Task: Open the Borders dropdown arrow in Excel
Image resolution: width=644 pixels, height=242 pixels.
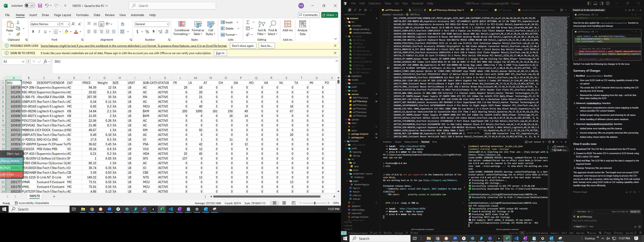Action: [x=61, y=32]
